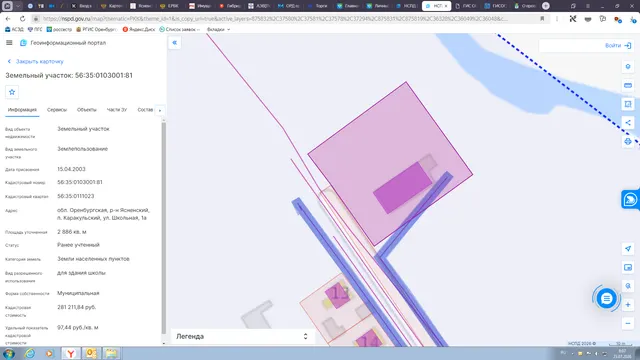Select the ruler measurement tool
The image size is (640, 360).
pyautogui.click(x=628, y=85)
